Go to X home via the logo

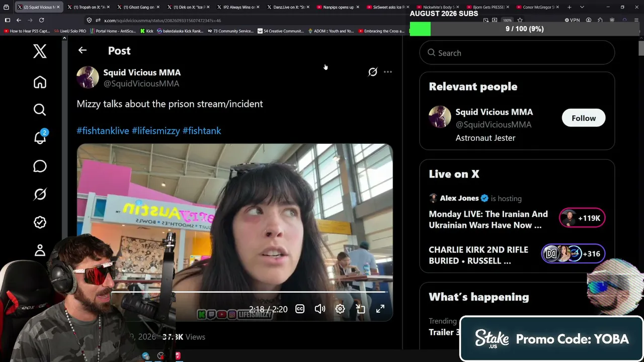(x=40, y=51)
